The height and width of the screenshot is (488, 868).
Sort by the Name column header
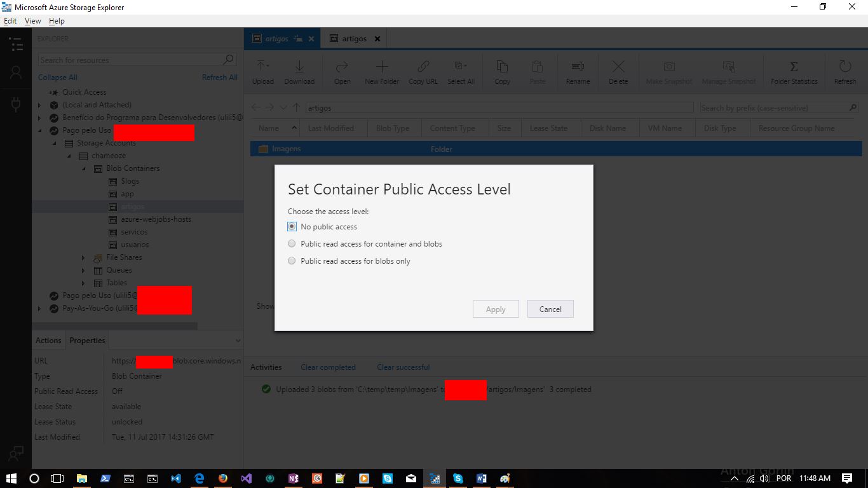[x=275, y=128]
